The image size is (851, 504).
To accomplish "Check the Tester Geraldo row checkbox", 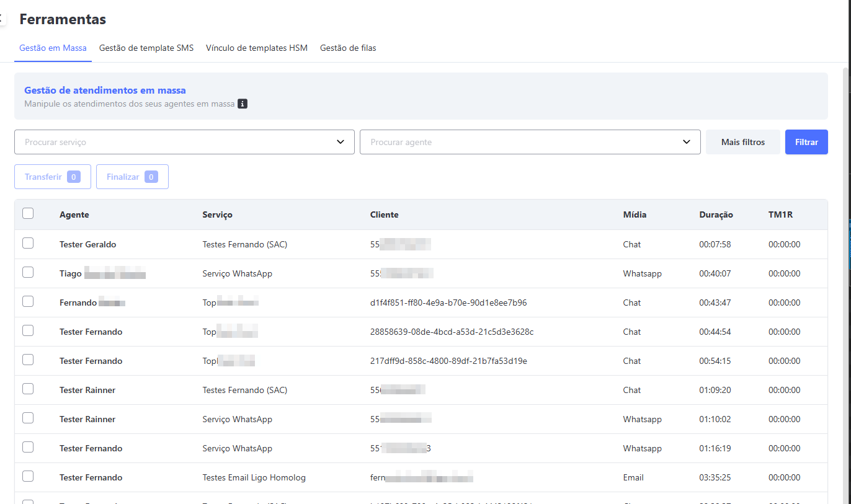I will (x=28, y=244).
